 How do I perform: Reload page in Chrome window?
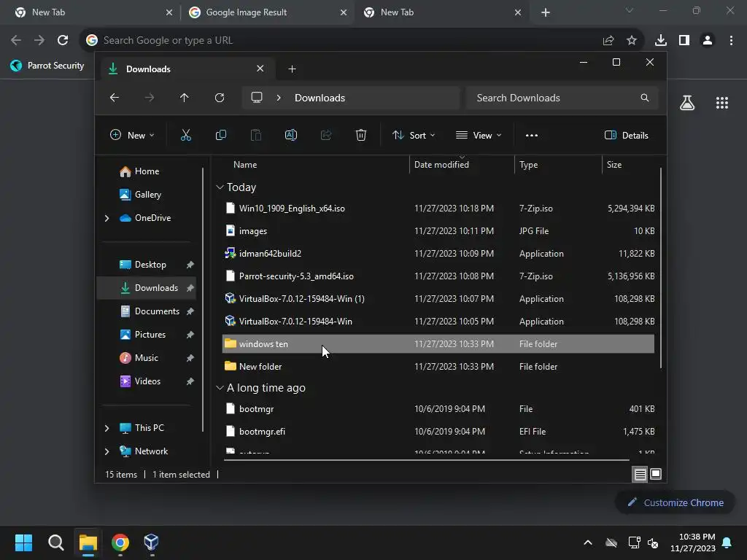63,41
